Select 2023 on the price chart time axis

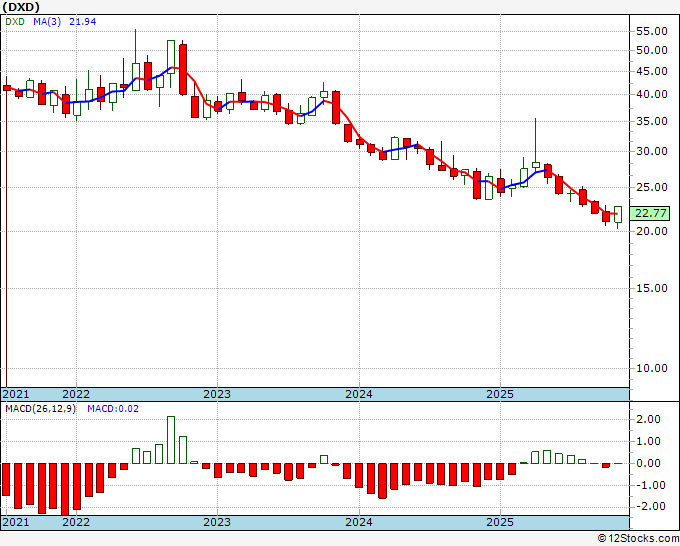click(217, 394)
